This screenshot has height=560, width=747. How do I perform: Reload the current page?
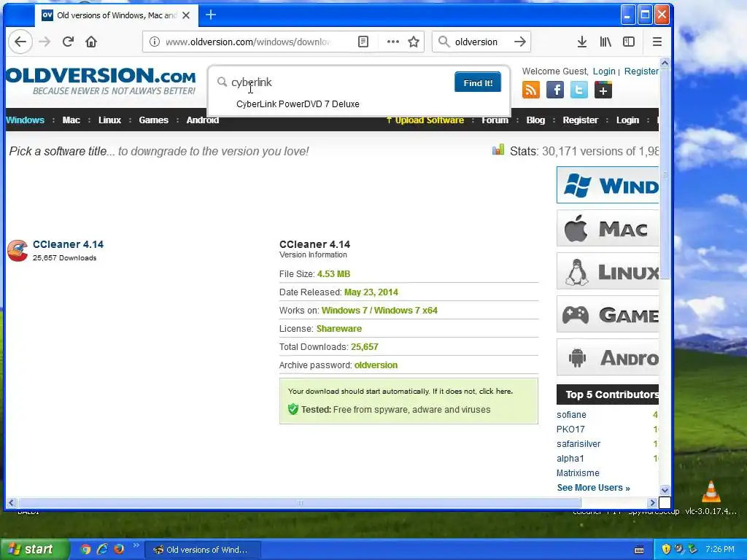pyautogui.click(x=68, y=42)
